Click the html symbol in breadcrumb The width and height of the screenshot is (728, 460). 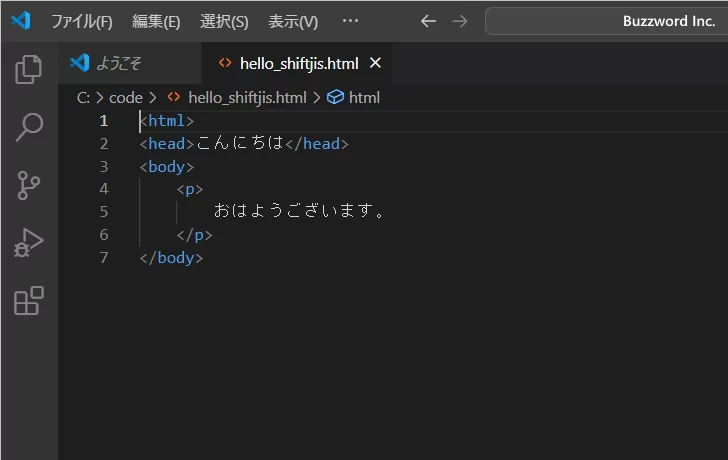tap(364, 97)
